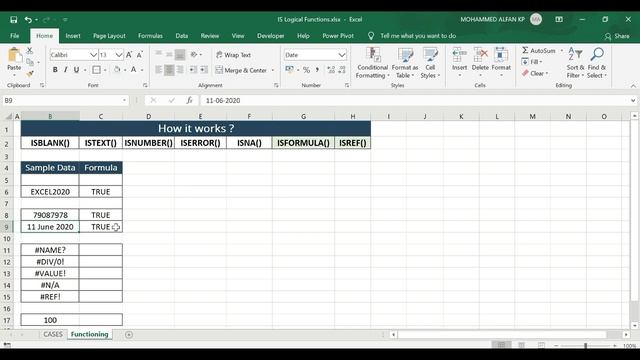Switch to the Insert ribbon tab
Screen dimensions: 640x360
(x=73, y=36)
